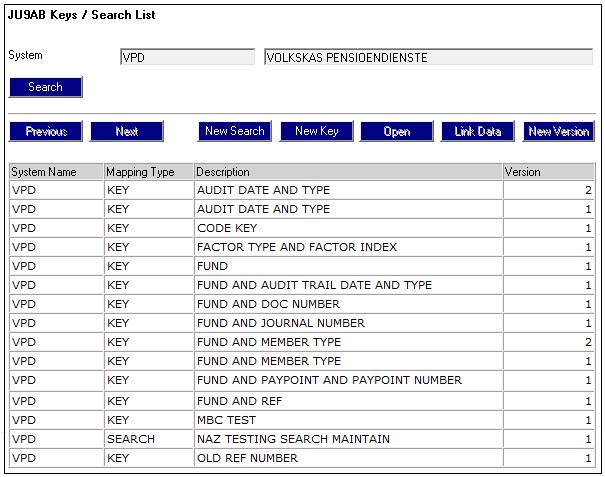
Task: Click the SEARCH mapping type cell
Action: click(x=149, y=439)
